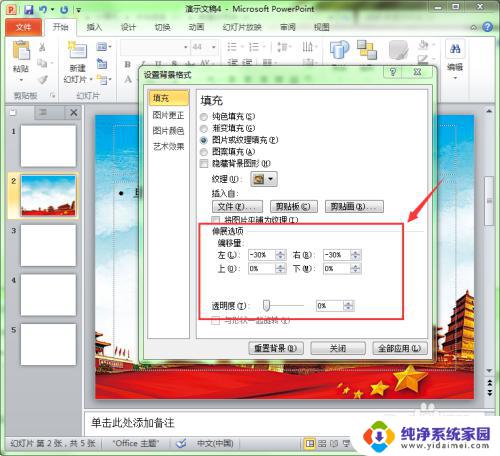Open the Arrange objects icon
The image size is (500, 456).
[367, 50]
